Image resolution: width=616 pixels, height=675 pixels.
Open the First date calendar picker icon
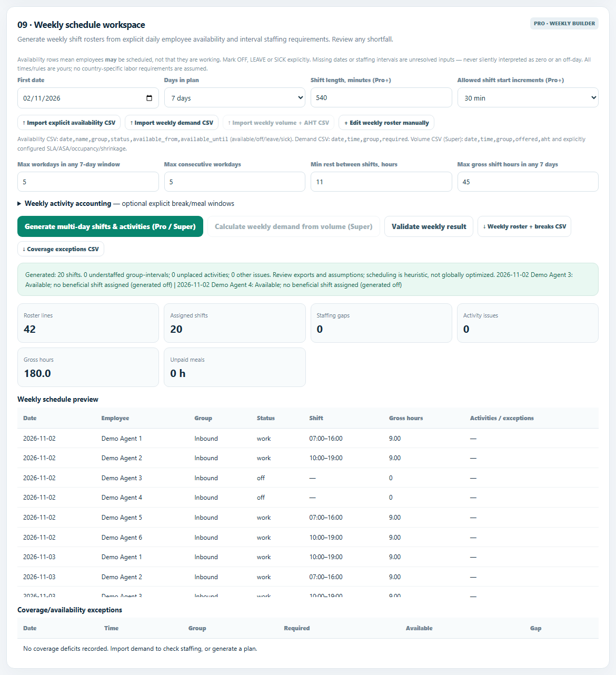149,98
